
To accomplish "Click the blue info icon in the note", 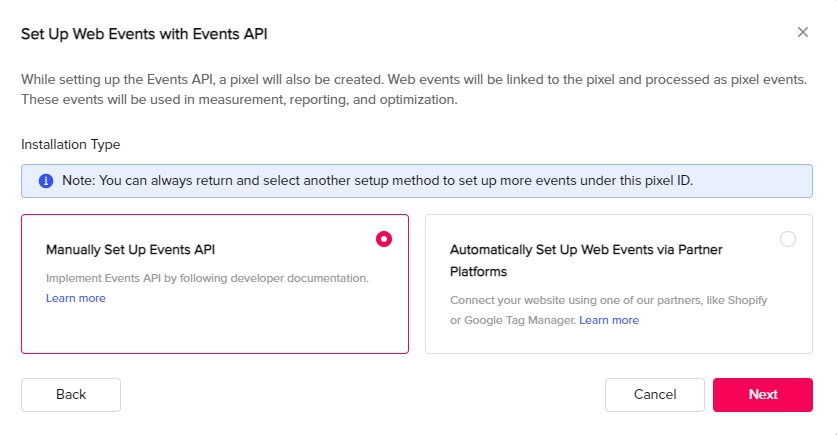I will pos(46,181).
